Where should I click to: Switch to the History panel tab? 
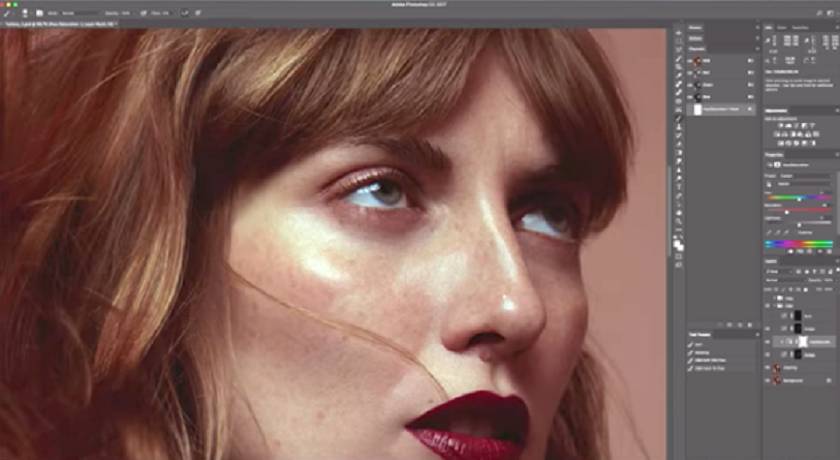coord(695,28)
